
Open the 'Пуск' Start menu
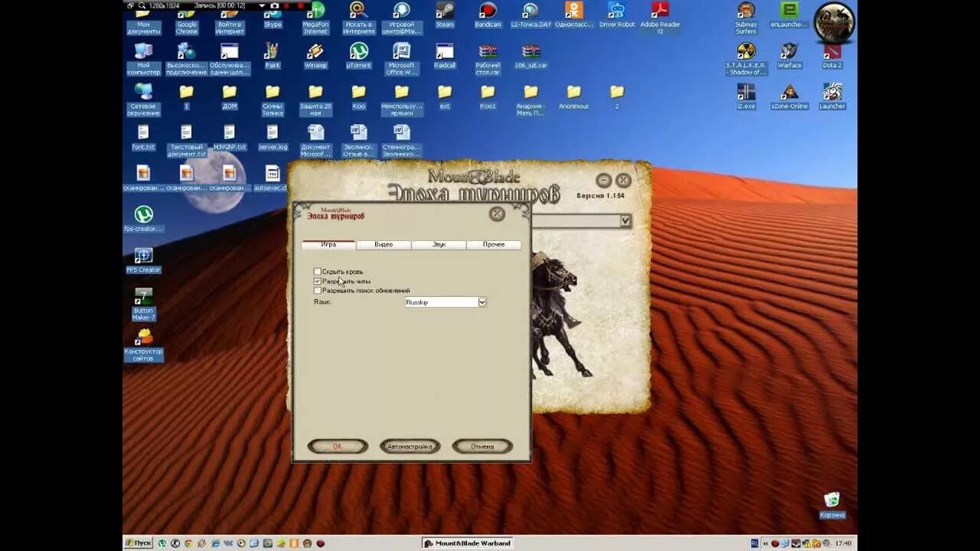(138, 543)
